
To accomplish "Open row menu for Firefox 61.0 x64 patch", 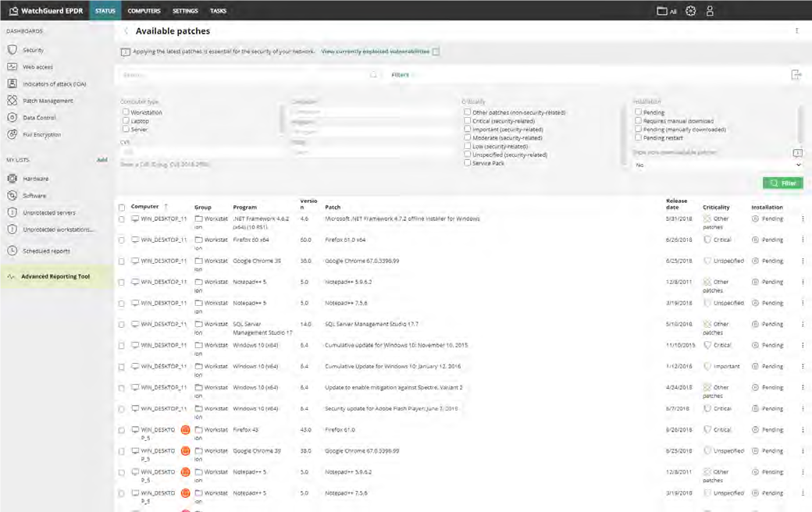I will coord(803,240).
